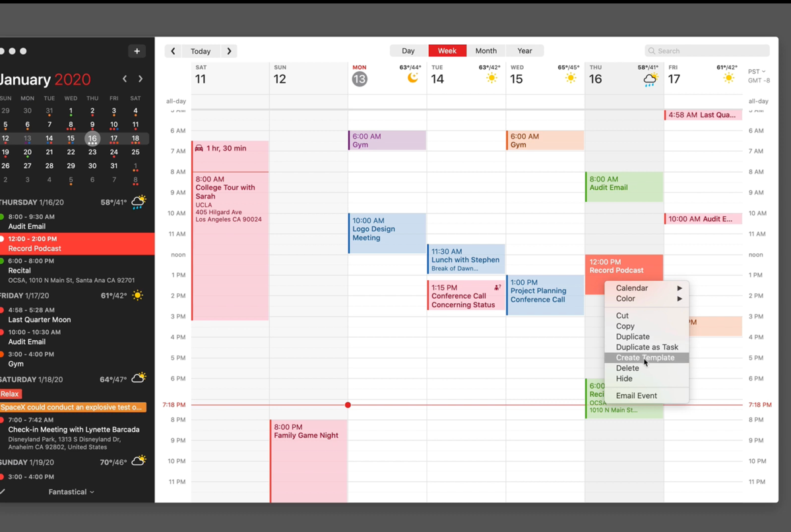Screen dimensions: 791x532
Task: Select January 16 in mini calendar
Action: click(x=92, y=138)
